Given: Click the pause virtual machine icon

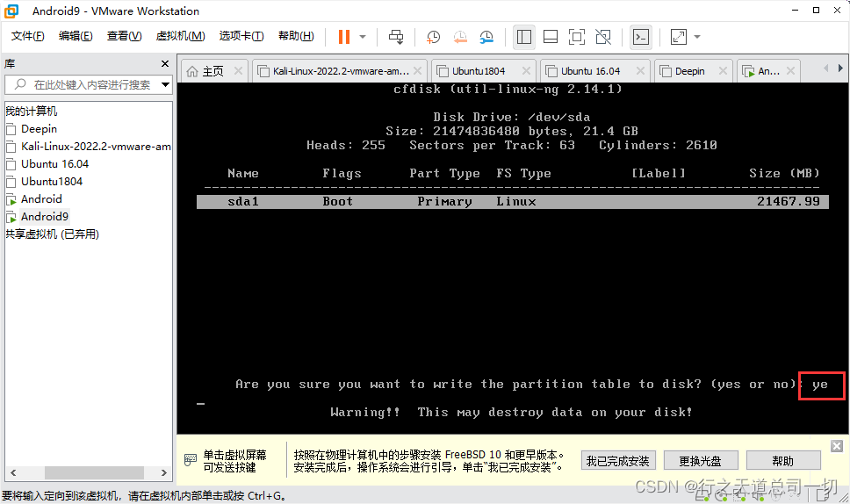Looking at the screenshot, I should pyautogui.click(x=343, y=37).
